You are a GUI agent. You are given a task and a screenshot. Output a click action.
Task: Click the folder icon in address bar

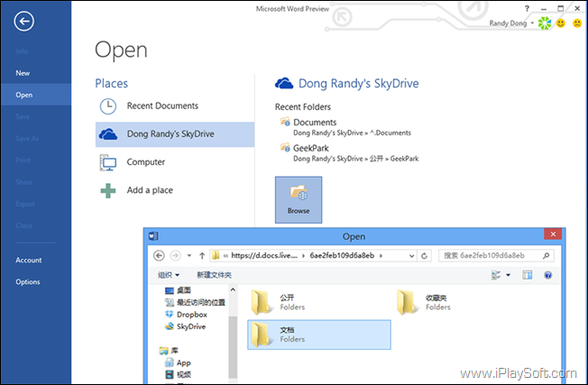[216, 256]
